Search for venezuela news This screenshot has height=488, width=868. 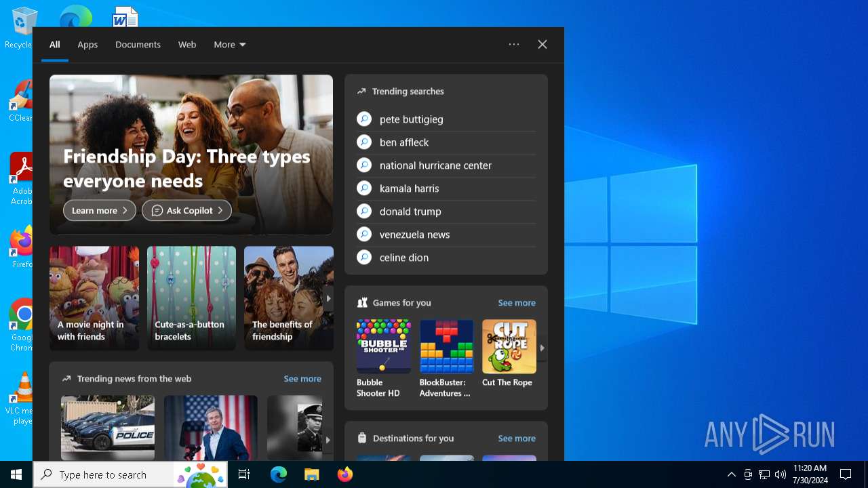[415, 235]
